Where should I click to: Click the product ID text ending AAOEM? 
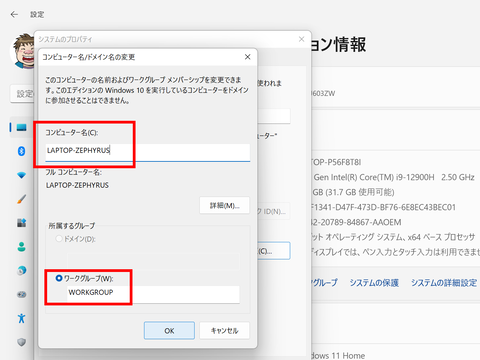click(x=356, y=222)
